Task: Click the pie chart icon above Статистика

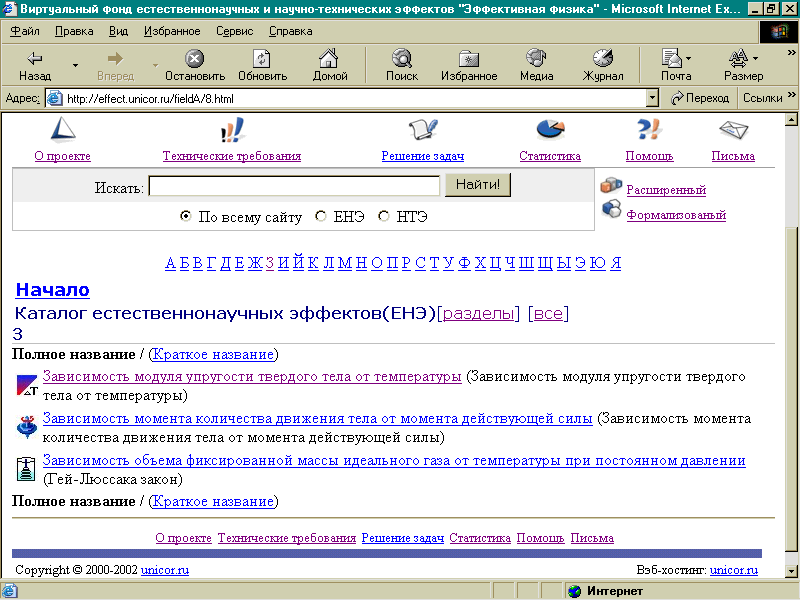Action: tap(550, 129)
